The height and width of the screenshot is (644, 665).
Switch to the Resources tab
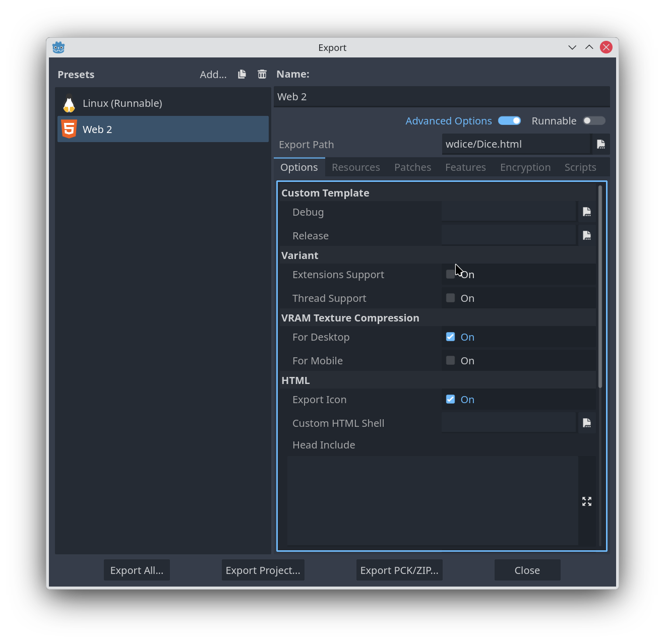[355, 167]
